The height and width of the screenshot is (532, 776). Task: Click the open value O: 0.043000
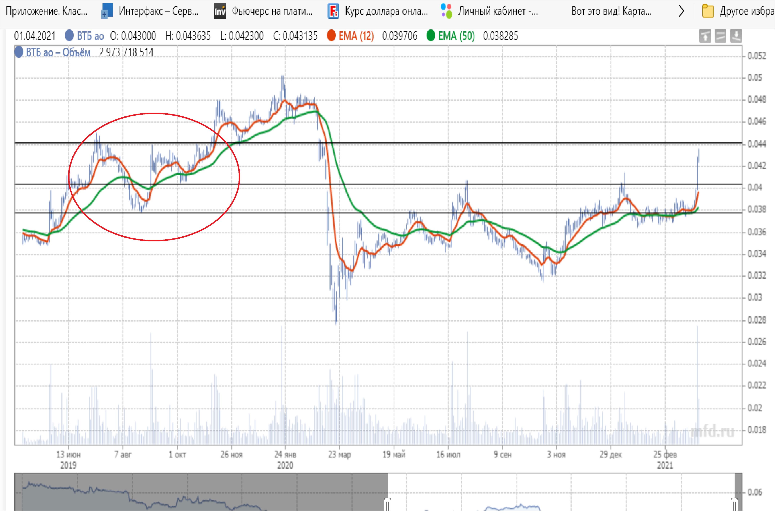133,36
